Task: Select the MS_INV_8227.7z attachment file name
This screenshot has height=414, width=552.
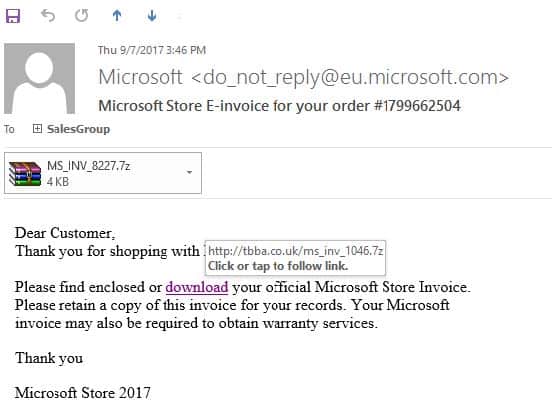Action: pyautogui.click(x=89, y=165)
